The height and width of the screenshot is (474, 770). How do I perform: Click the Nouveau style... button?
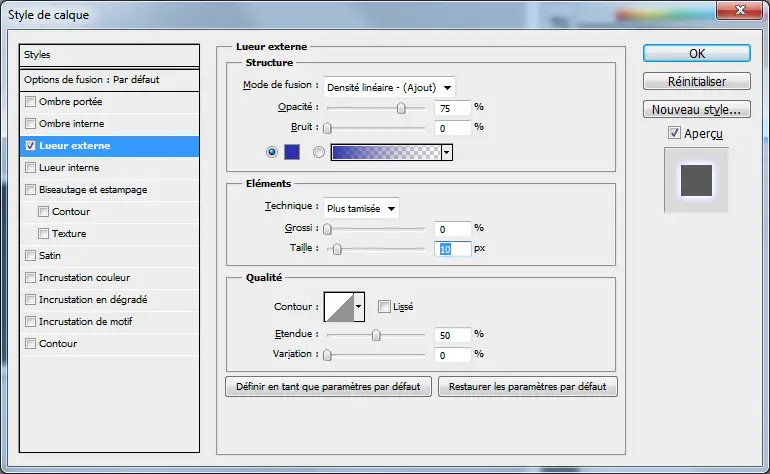tap(697, 109)
